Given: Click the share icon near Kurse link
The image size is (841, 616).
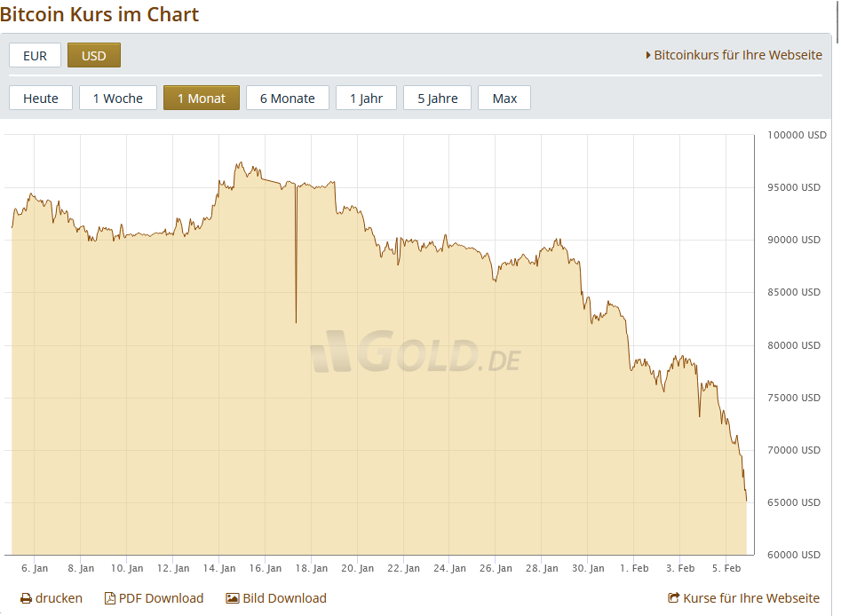Looking at the screenshot, I should [x=674, y=597].
